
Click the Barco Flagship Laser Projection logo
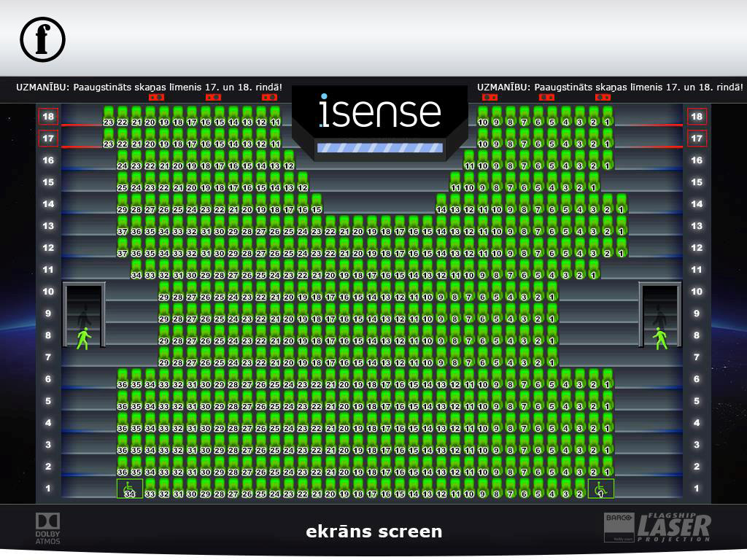coord(657,528)
